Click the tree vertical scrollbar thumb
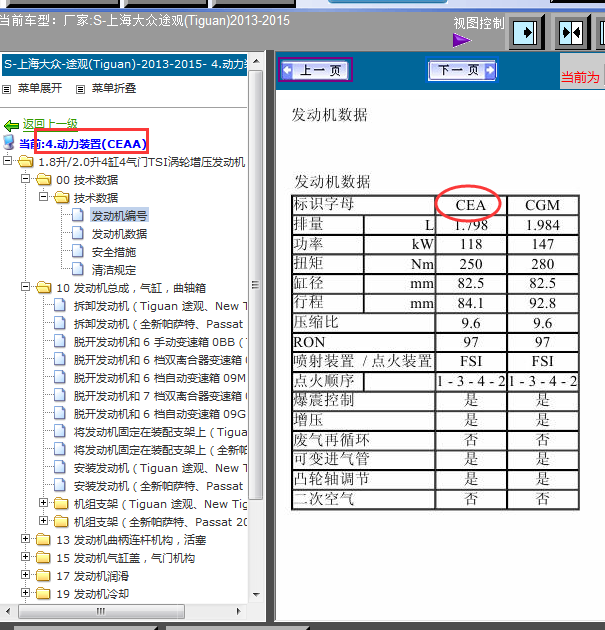This screenshot has height=630, width=605. tap(256, 285)
